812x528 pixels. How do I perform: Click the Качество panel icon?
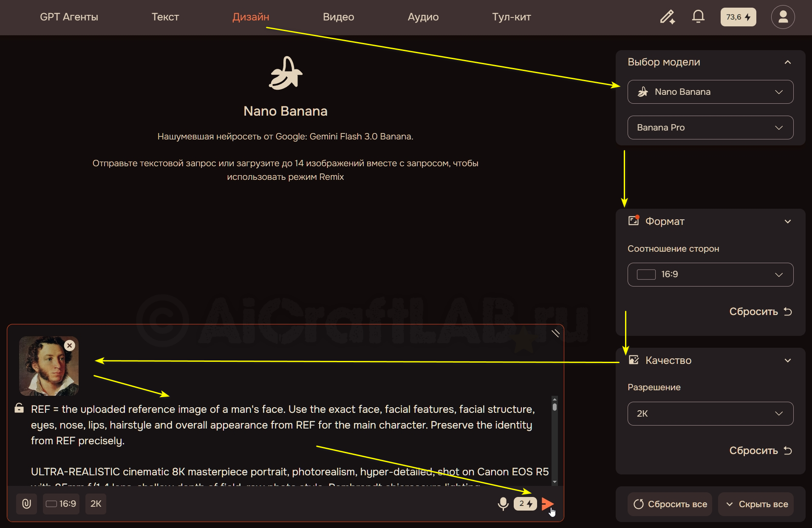pyautogui.click(x=634, y=360)
